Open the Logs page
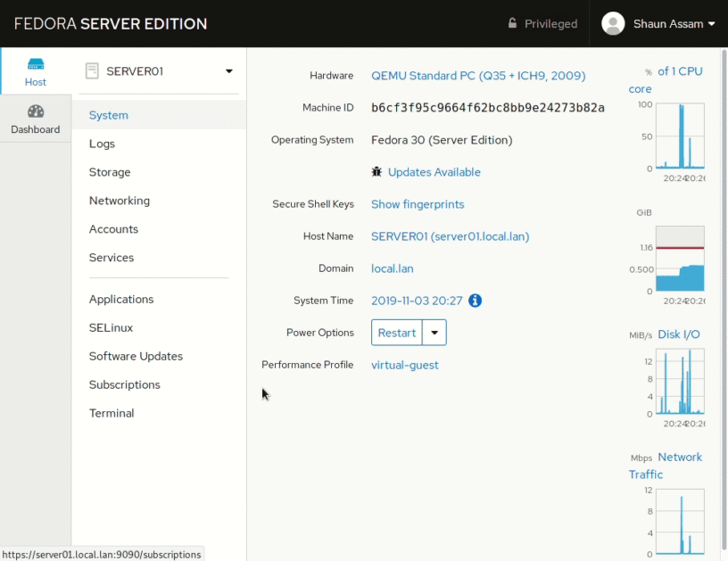This screenshot has width=728, height=561. 102,144
